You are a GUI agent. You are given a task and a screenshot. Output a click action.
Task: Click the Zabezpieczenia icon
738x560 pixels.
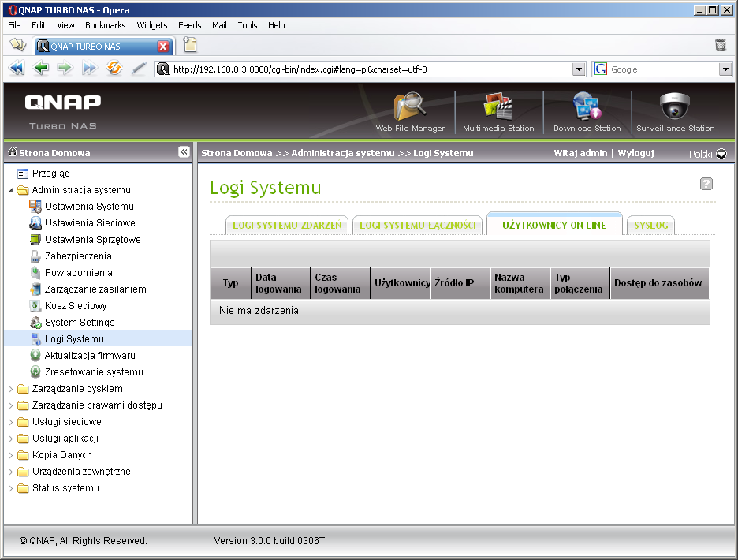coord(35,256)
